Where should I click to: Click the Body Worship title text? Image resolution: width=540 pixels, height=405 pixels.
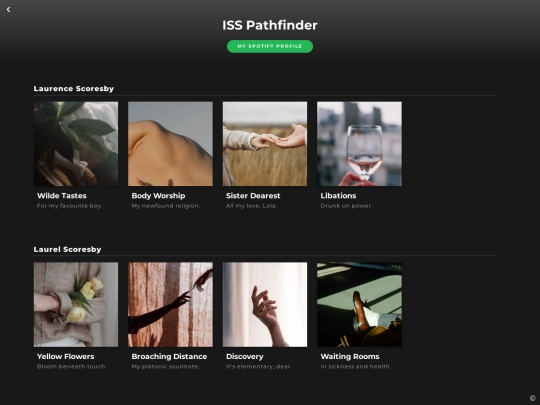point(158,196)
